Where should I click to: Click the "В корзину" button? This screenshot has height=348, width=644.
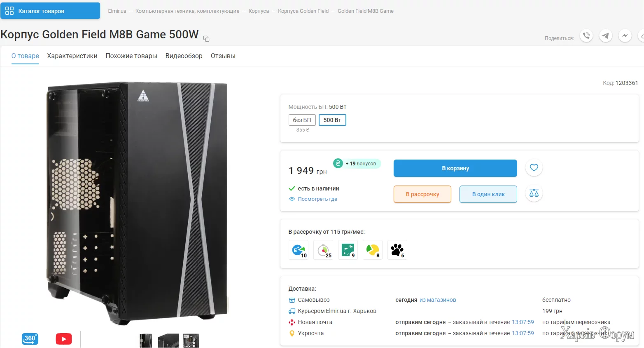coord(455,168)
